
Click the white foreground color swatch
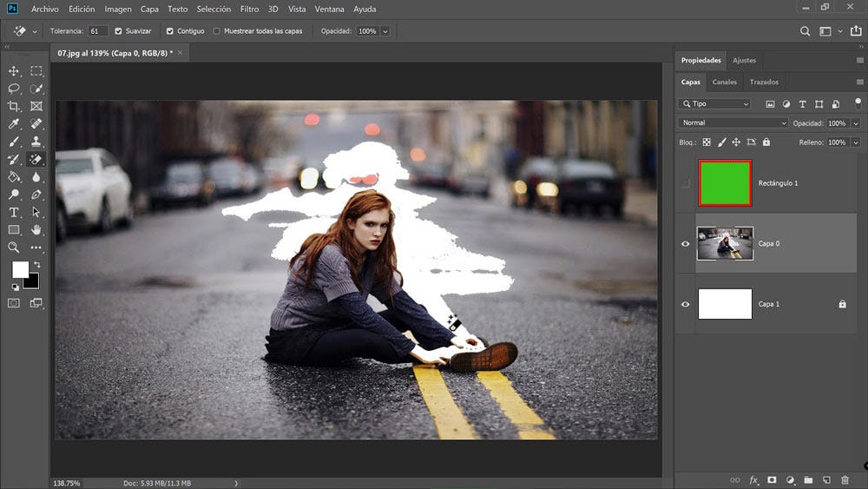click(20, 270)
